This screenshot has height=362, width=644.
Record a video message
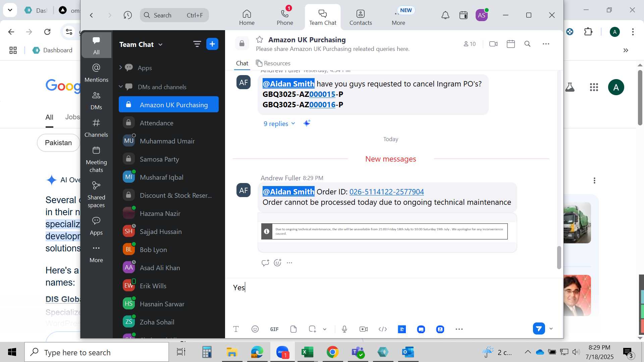(363, 329)
